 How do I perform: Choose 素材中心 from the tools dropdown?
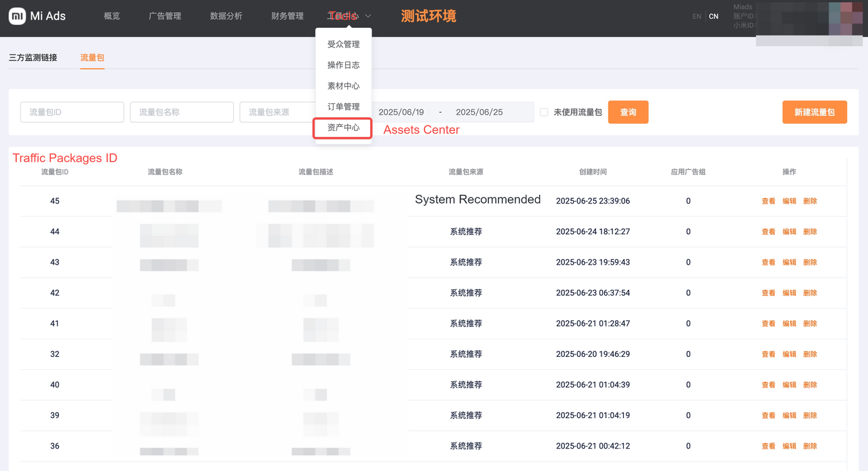(343, 86)
